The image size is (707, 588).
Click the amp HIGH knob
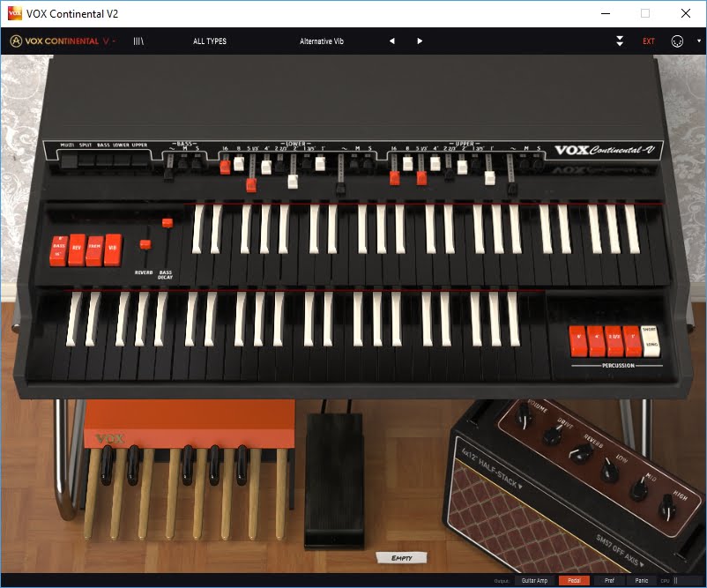pos(667,507)
